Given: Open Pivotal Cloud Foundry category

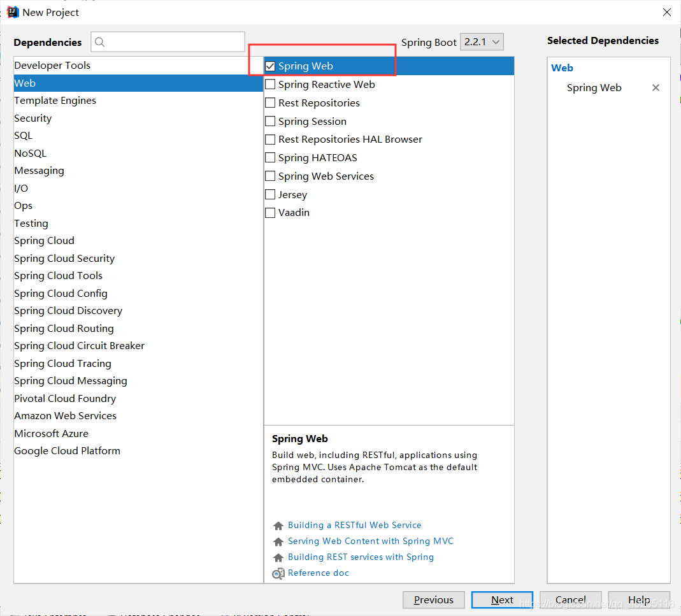Looking at the screenshot, I should click(138, 398).
